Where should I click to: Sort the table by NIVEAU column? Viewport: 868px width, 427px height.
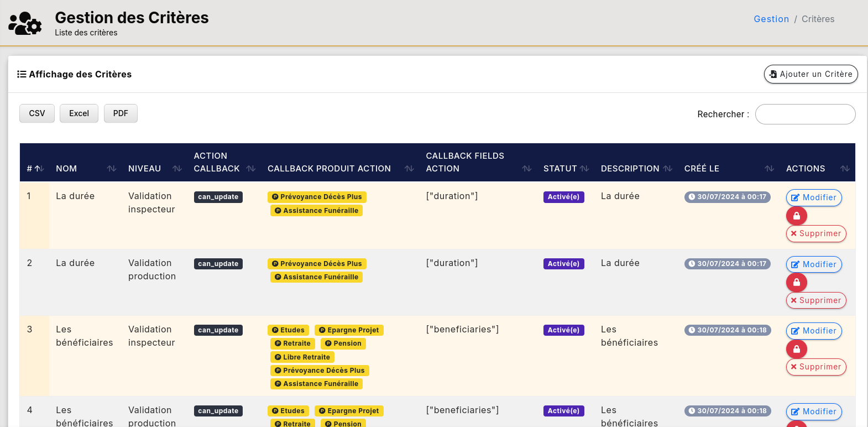pyautogui.click(x=154, y=169)
